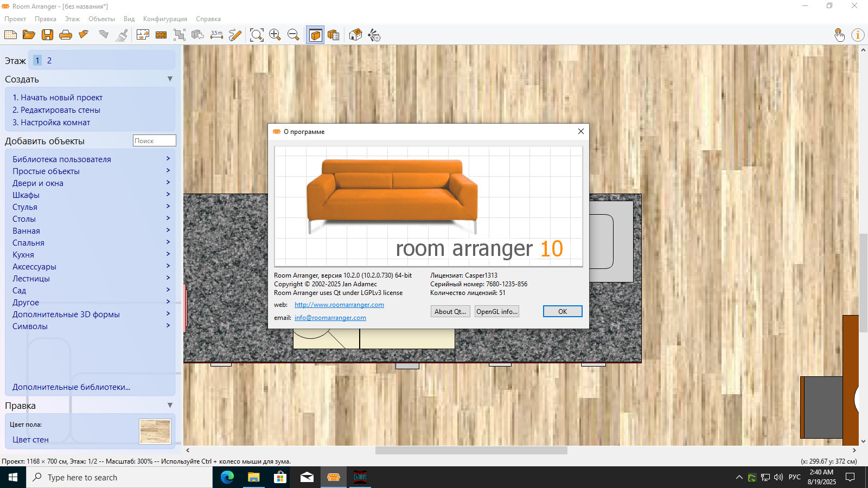The width and height of the screenshot is (868, 488).
Task: Zoom in with the plus magnifier icon
Action: tap(275, 35)
